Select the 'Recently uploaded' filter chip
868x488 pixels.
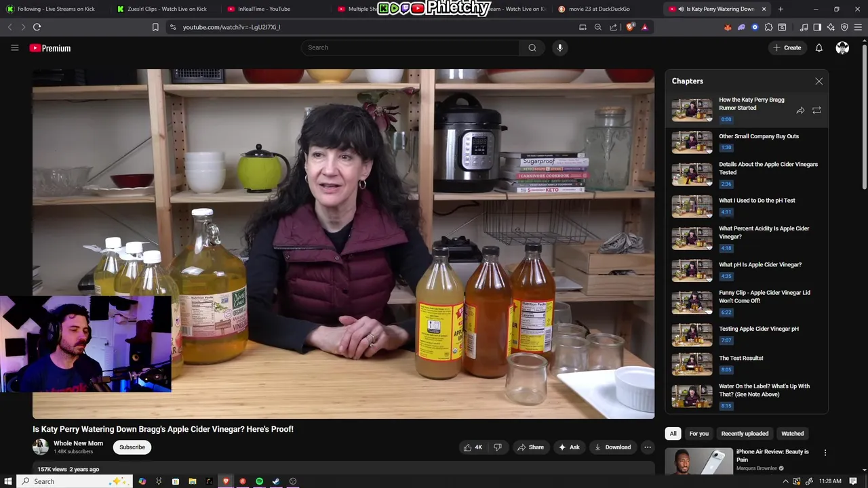coord(745,434)
